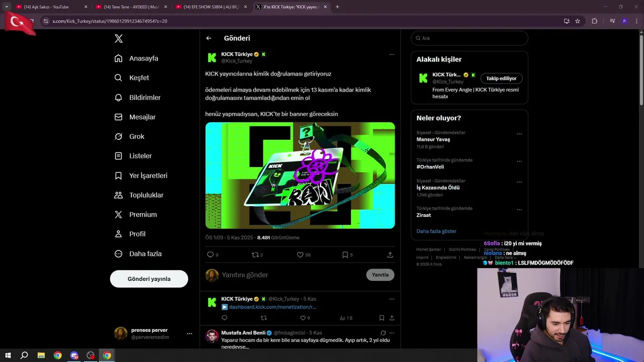Image resolution: width=644 pixels, height=362 pixels.
Task: Open new browser tab plus button
Action: (x=337, y=7)
